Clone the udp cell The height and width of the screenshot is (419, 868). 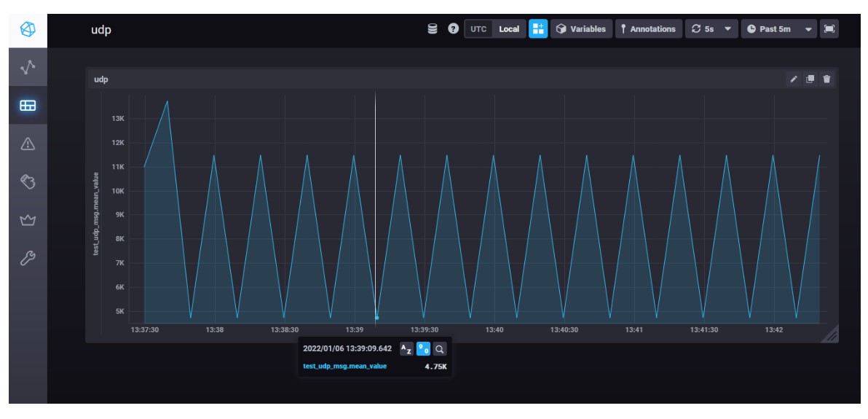click(810, 79)
